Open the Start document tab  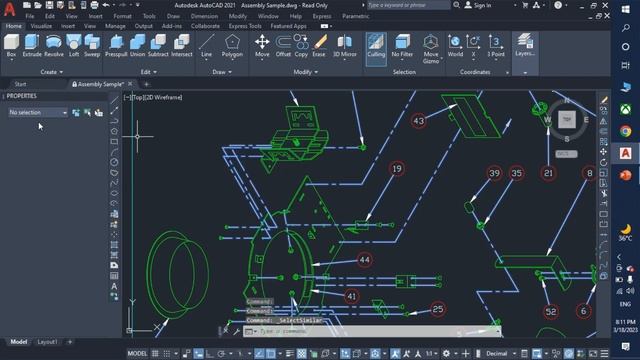point(20,84)
